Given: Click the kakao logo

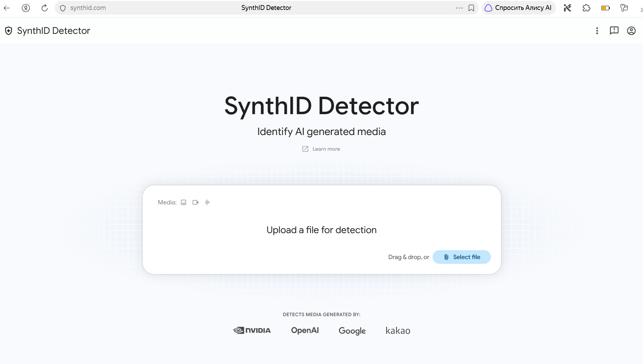Looking at the screenshot, I should coord(398,331).
